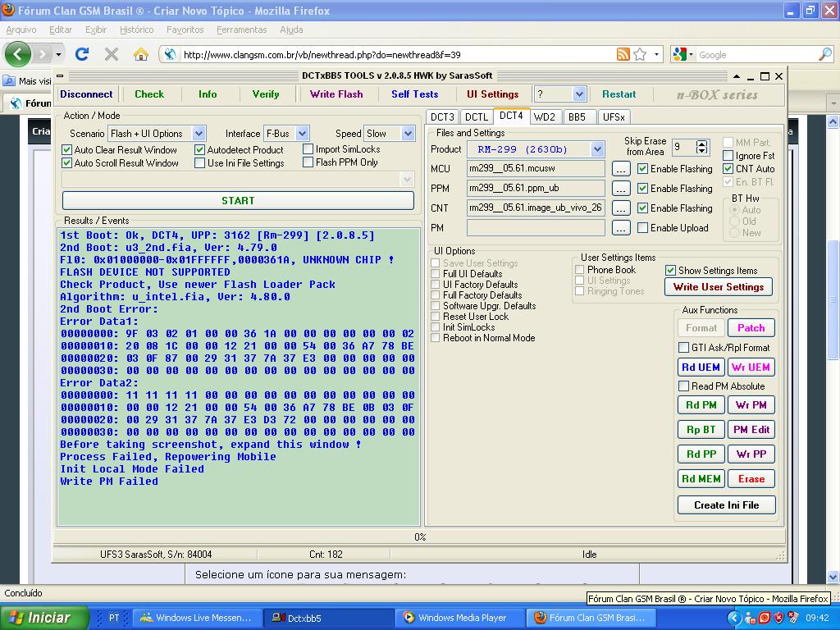
Task: Open the Ferramentas menu in Firefox
Action: tap(242, 30)
